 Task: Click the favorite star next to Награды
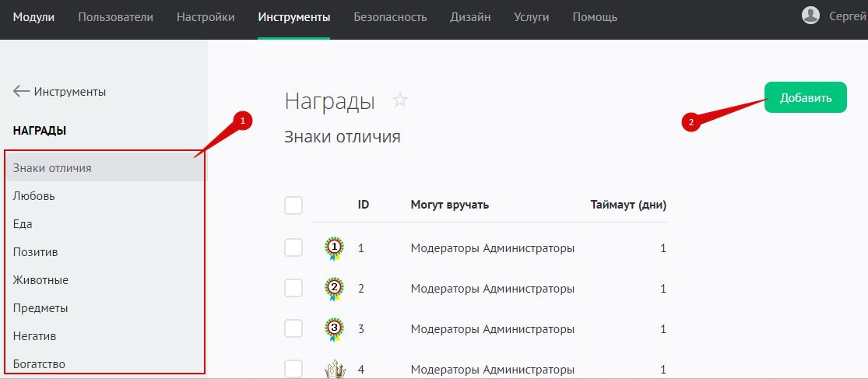400,100
